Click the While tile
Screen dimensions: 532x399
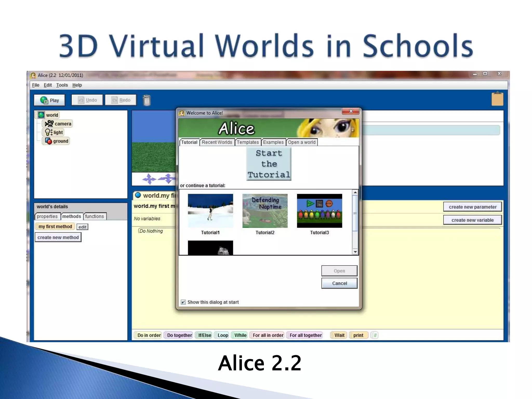tap(239, 335)
